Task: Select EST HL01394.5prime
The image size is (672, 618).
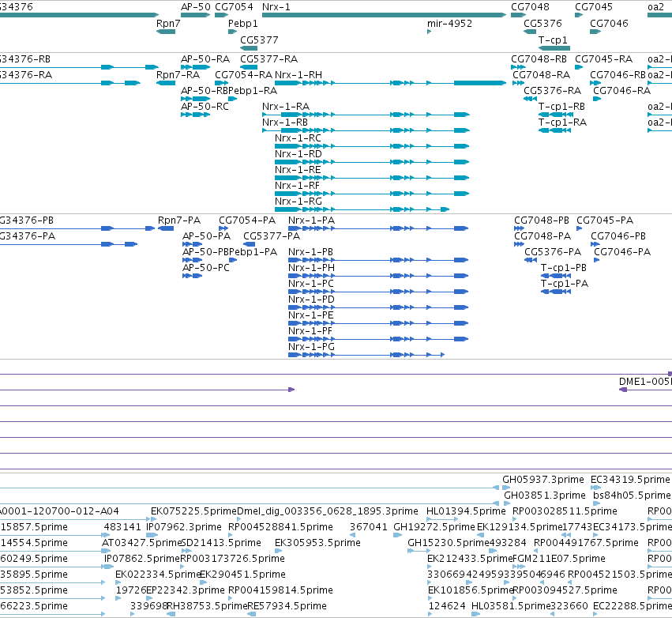Action: (466, 511)
